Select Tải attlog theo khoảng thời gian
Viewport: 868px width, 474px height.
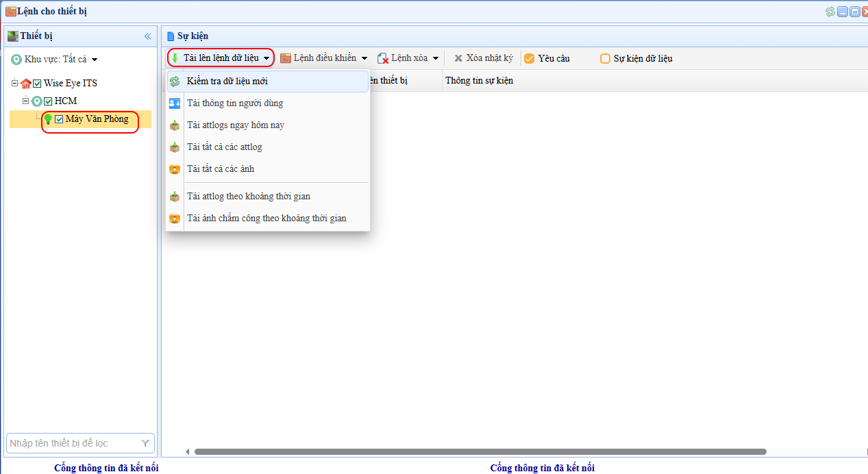point(249,197)
